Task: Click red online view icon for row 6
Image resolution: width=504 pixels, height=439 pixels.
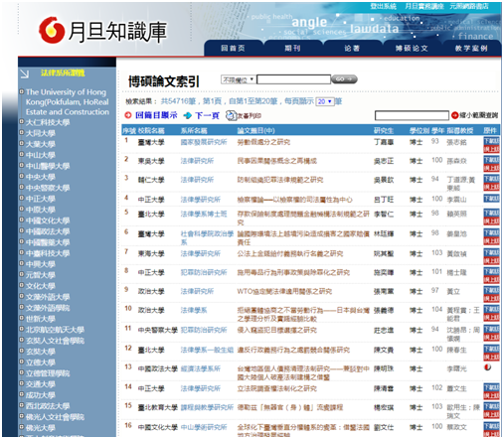Action: [491, 240]
